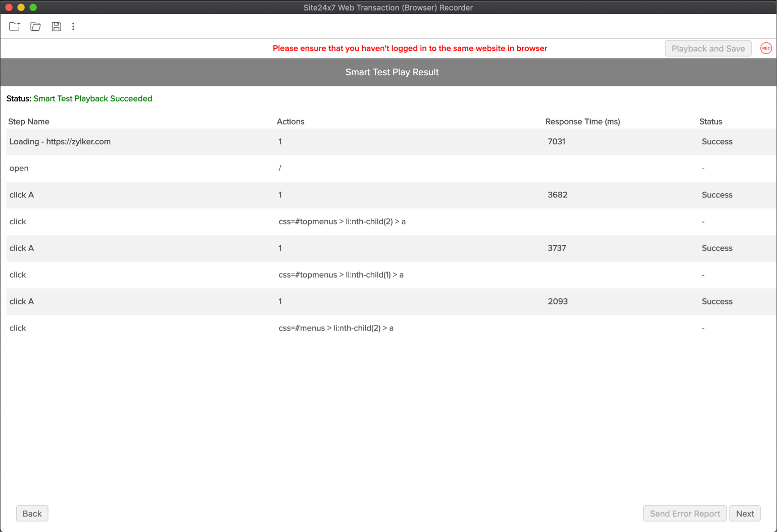Image resolution: width=777 pixels, height=532 pixels.
Task: Click the save floppy disk icon
Action: [56, 26]
